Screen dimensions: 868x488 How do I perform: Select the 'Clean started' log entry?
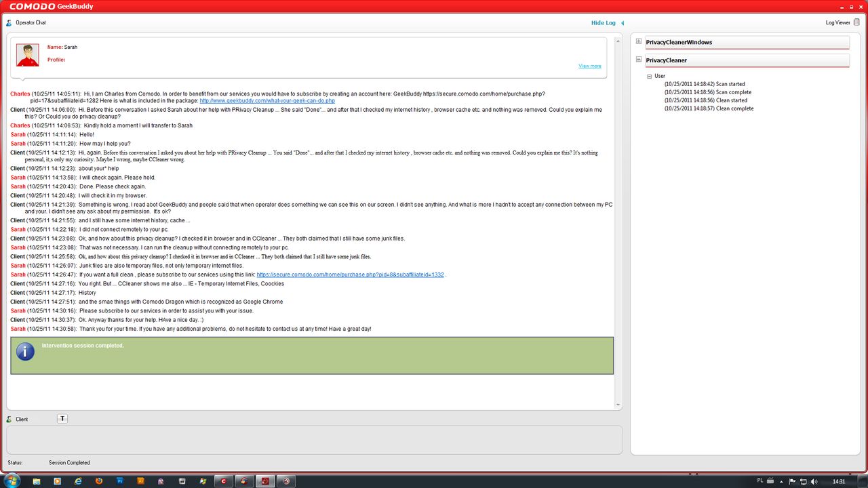pyautogui.click(x=705, y=100)
